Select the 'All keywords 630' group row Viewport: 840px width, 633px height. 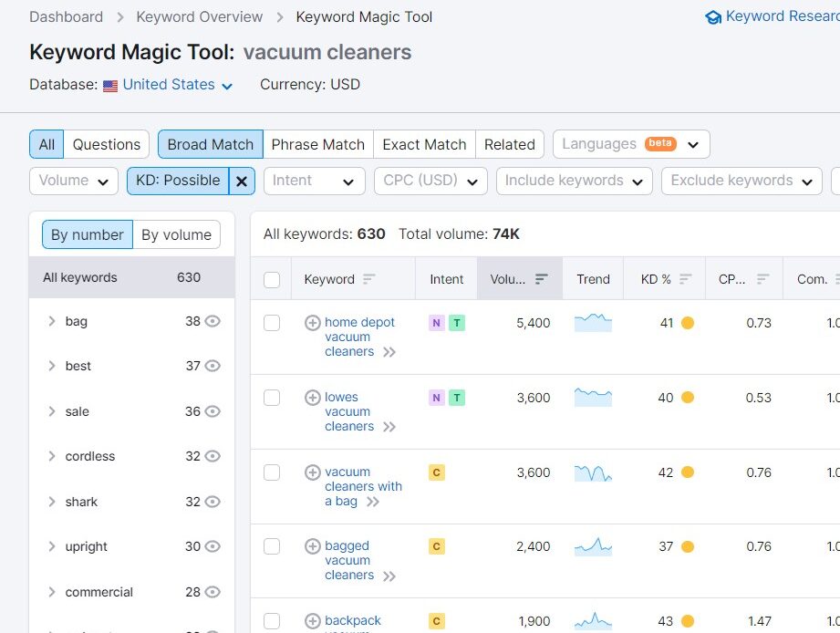point(131,277)
